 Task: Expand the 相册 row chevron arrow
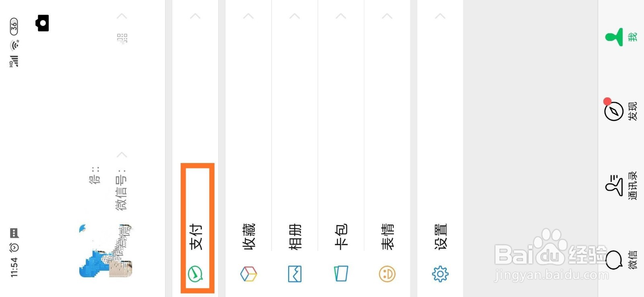pyautogui.click(x=295, y=16)
